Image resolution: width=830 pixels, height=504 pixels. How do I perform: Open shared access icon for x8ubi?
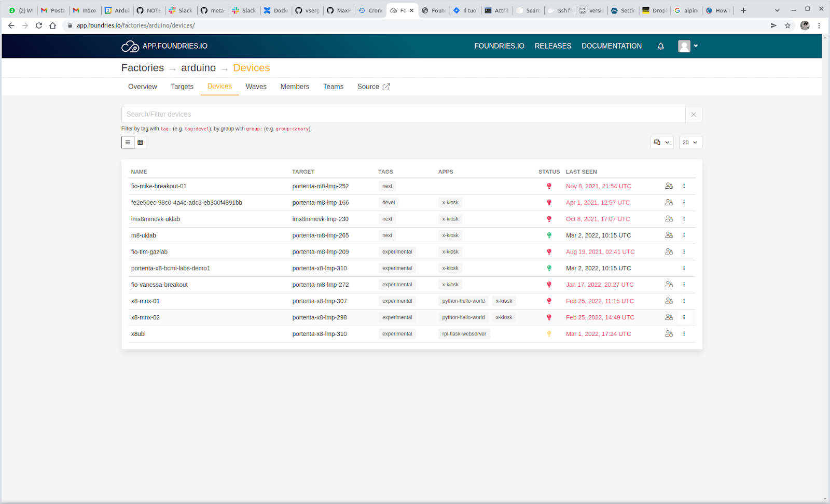(x=669, y=334)
